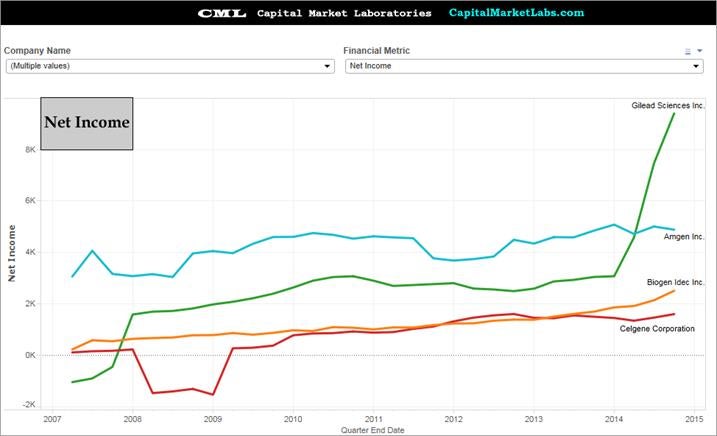Image resolution: width=717 pixels, height=436 pixels.
Task: Click the 4K y-axis tick label
Action: pos(30,252)
